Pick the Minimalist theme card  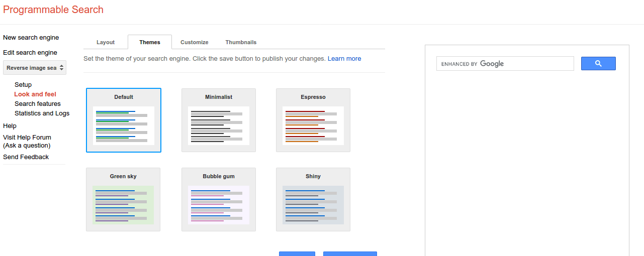click(x=219, y=120)
